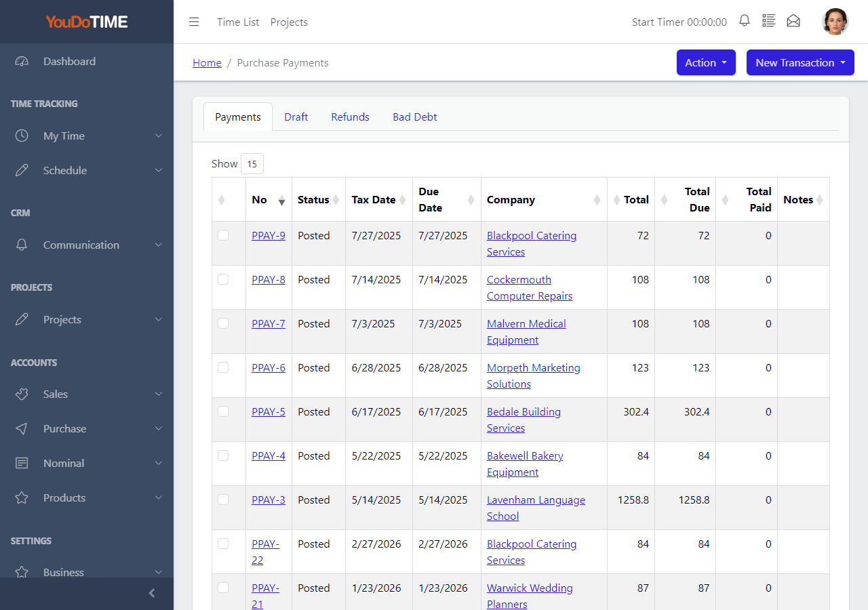Viewport: 868px width, 610px height.
Task: Open payment PPAY-9 link
Action: 269,235
